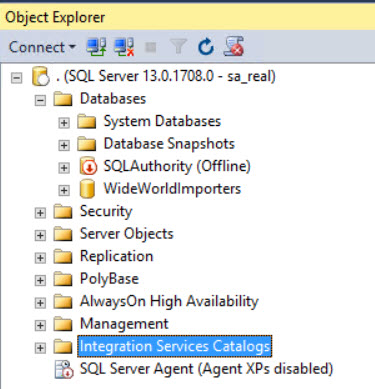
Task: Select the Replication label
Action: [x=117, y=257]
